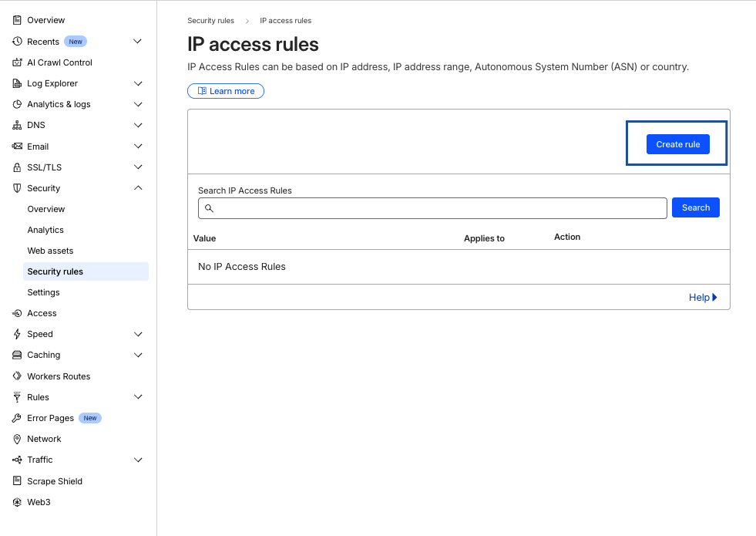
Task: Click the Workers Routes diamond icon
Action: click(x=17, y=376)
